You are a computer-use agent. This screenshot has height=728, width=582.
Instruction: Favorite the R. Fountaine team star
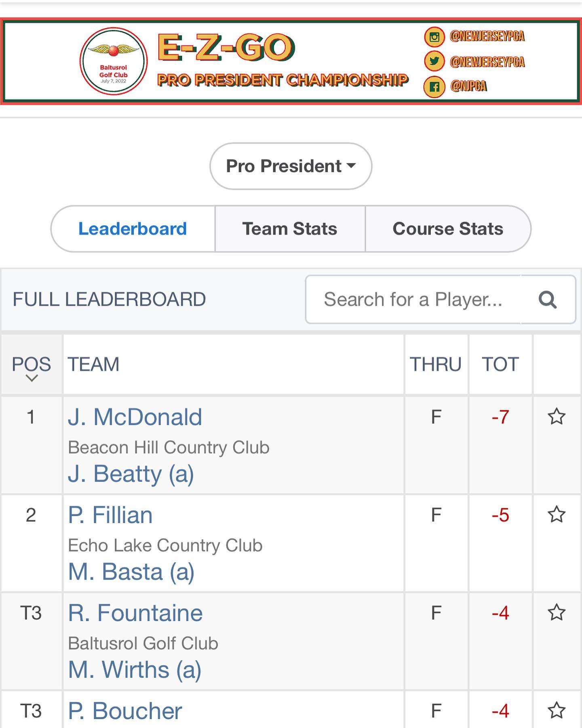point(557,612)
